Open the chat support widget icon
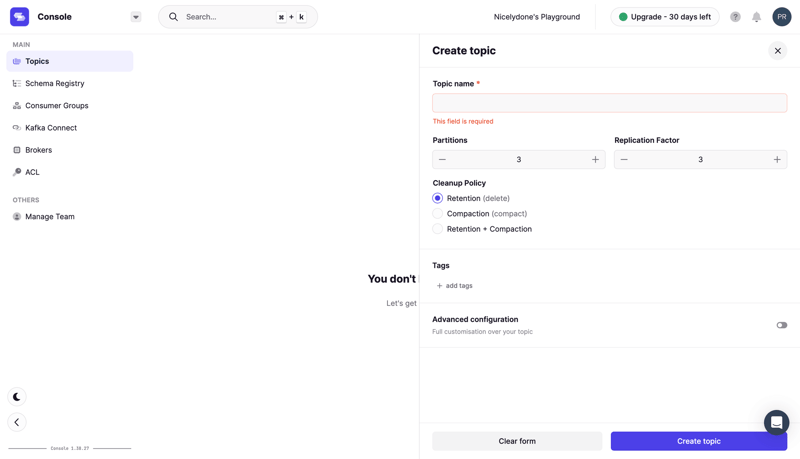Viewport: 800px width, 459px height. coord(777,422)
